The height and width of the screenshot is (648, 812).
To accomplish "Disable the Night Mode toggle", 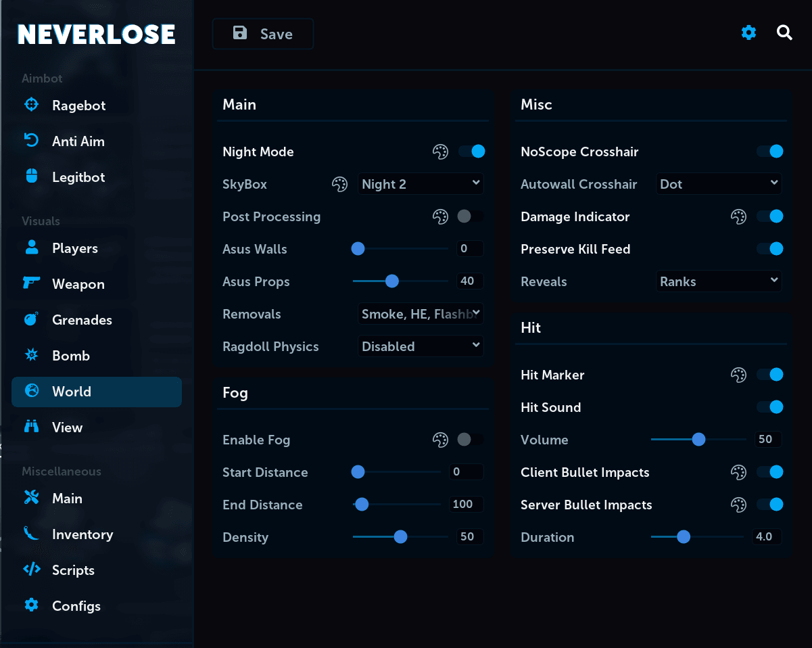I will pyautogui.click(x=471, y=152).
